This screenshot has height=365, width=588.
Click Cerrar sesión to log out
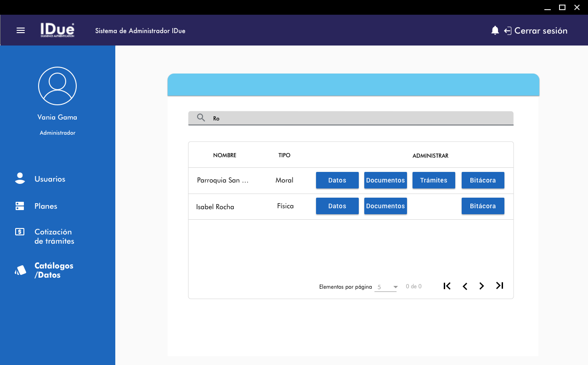click(540, 31)
